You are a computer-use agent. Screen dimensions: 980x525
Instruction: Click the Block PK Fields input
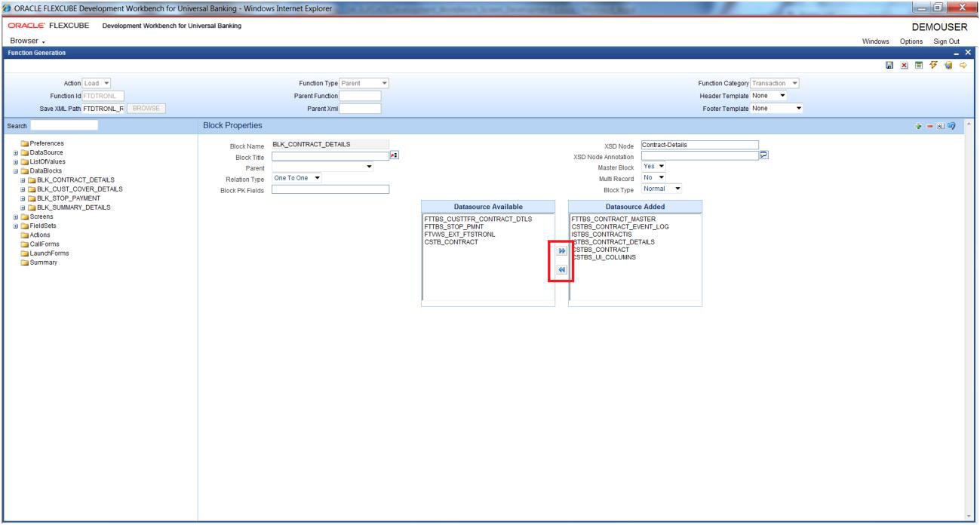(x=330, y=189)
